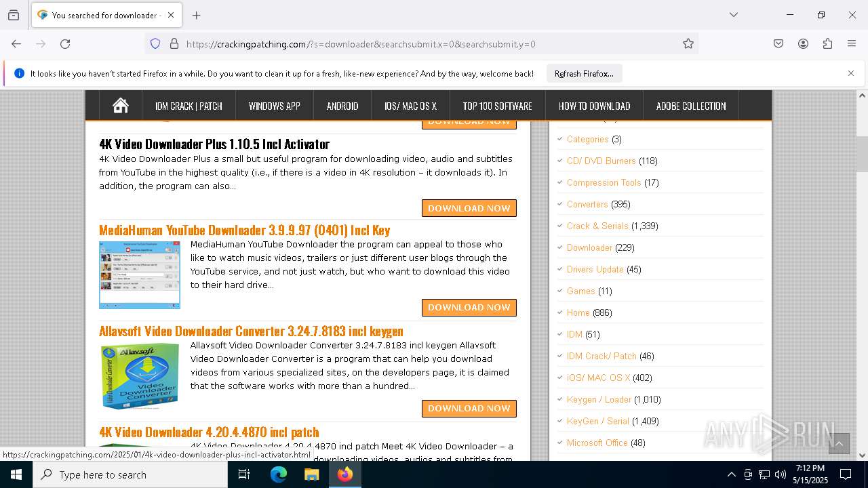Open a new tab with plus icon
868x488 pixels.
click(x=197, y=15)
